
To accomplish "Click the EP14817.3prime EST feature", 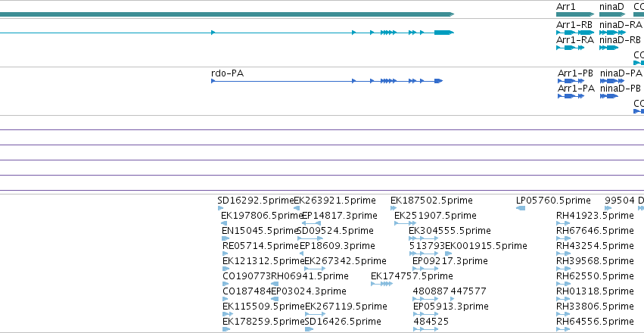I will pyautogui.click(x=311, y=223).
